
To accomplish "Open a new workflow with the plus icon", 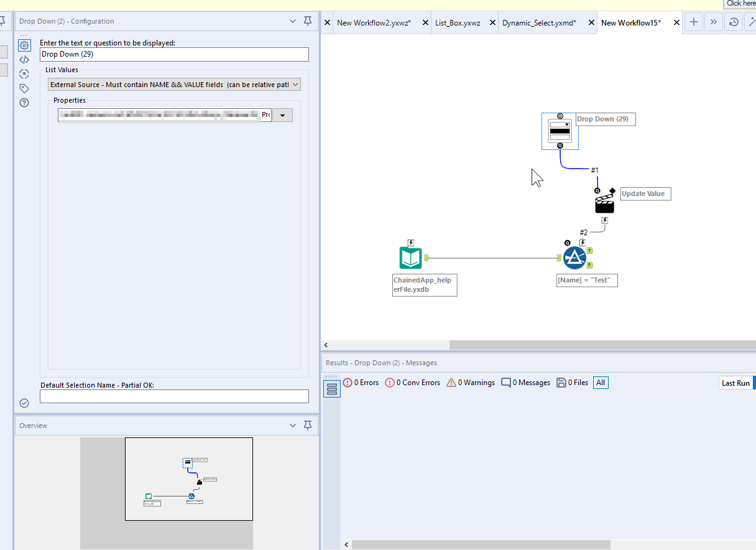I will pyautogui.click(x=693, y=22).
